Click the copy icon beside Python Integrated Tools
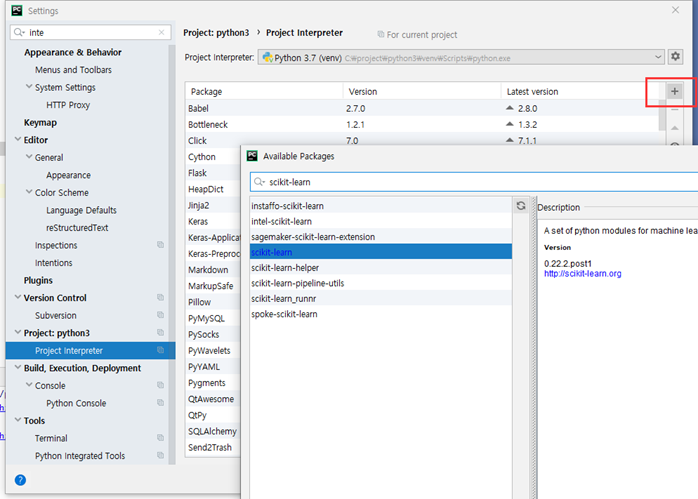 [x=160, y=455]
